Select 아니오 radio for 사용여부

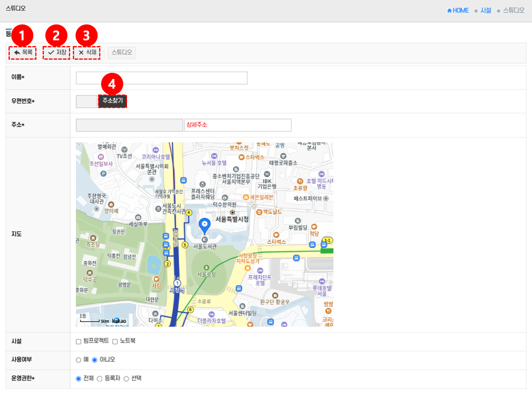click(95, 360)
